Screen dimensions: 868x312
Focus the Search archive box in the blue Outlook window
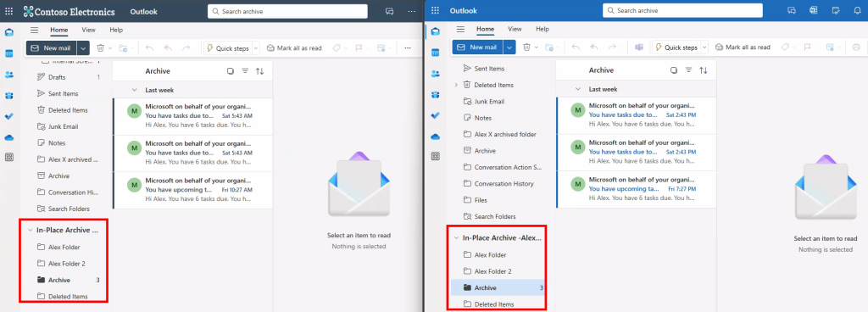[x=682, y=10]
